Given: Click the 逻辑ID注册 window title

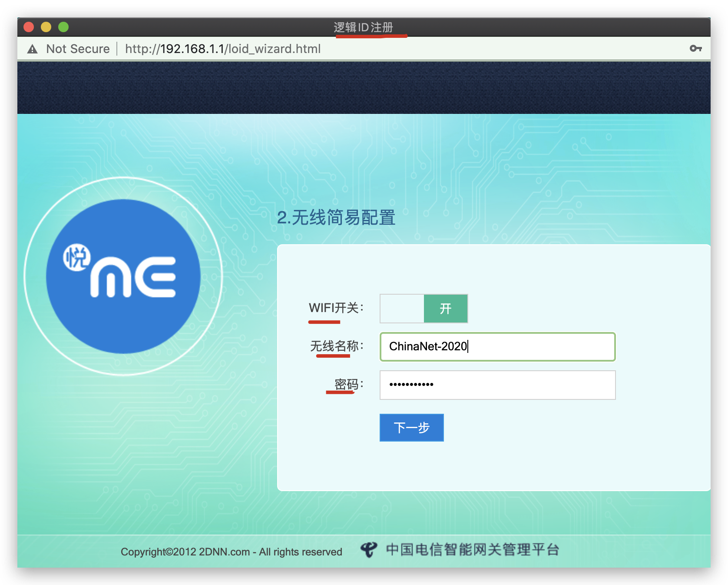Looking at the screenshot, I should pyautogui.click(x=364, y=27).
